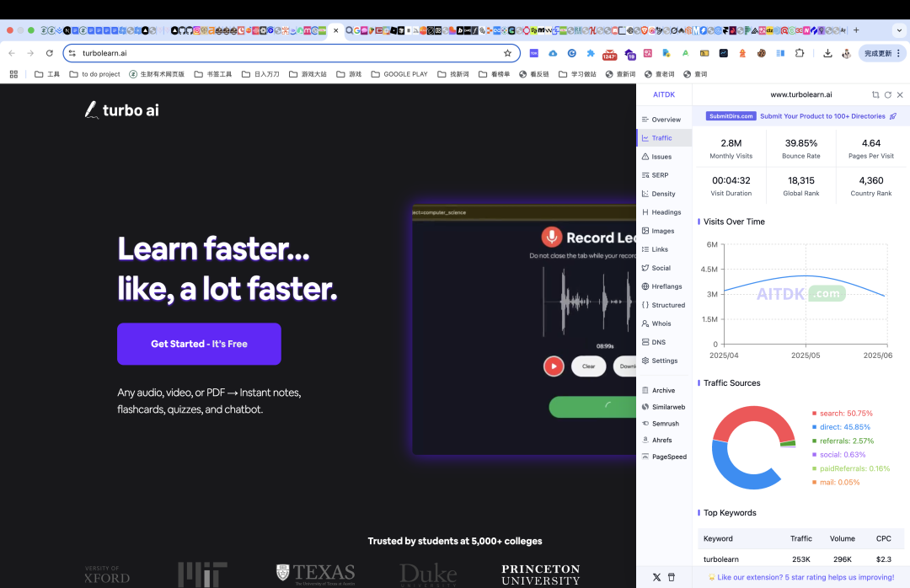Viewport: 910px width, 588px height.
Task: Click Get Started - It's Free button
Action: tap(199, 344)
